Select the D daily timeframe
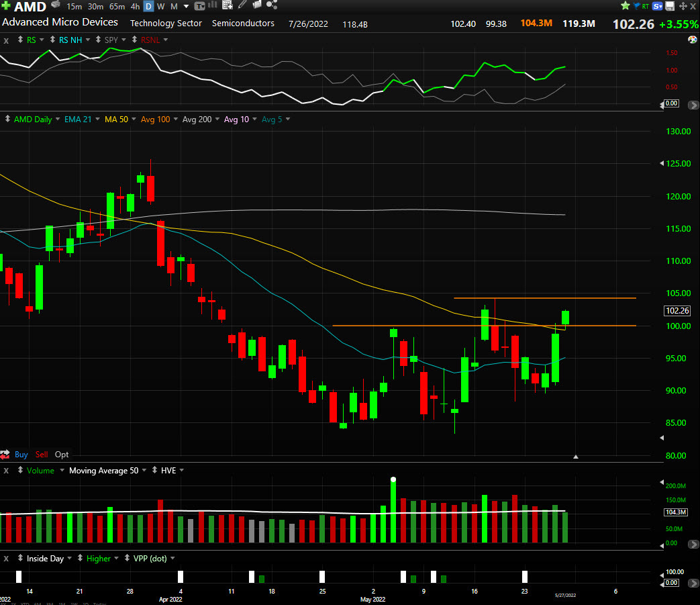 pos(149,7)
